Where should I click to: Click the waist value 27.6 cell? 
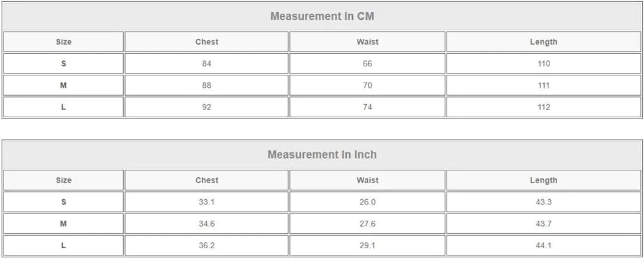pos(367,224)
